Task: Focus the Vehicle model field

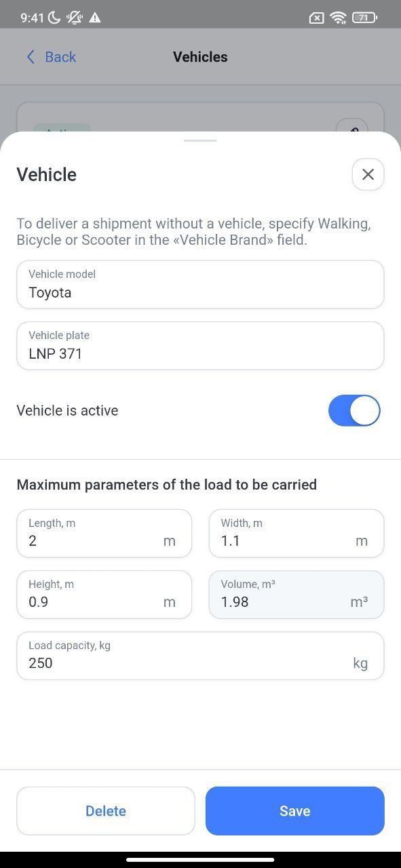Action: [x=200, y=285]
